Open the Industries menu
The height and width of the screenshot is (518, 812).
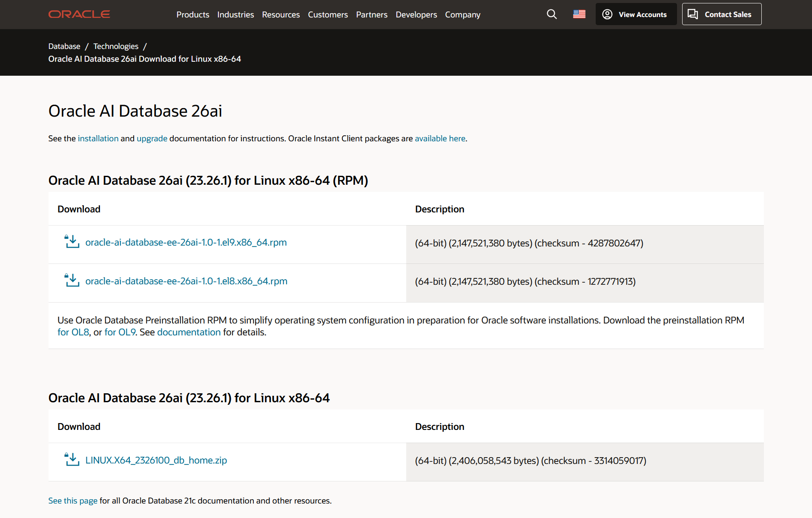(x=235, y=14)
